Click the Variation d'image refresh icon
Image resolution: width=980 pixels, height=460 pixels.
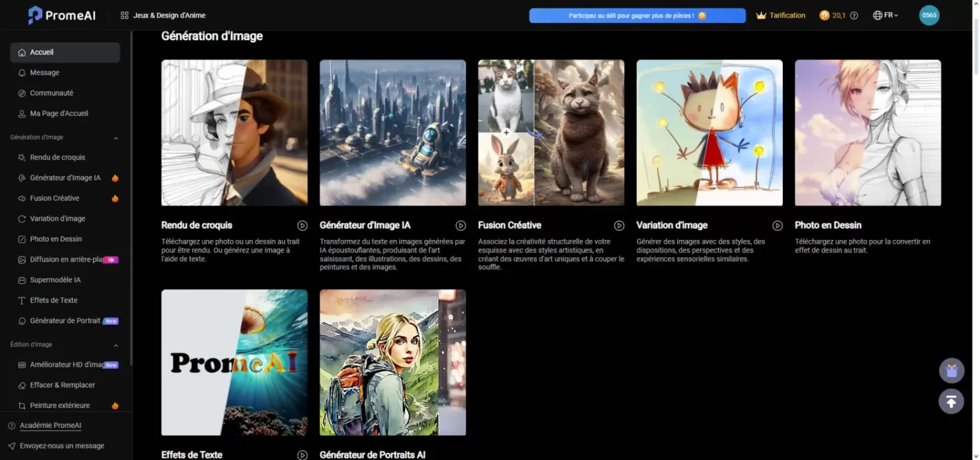[22, 219]
